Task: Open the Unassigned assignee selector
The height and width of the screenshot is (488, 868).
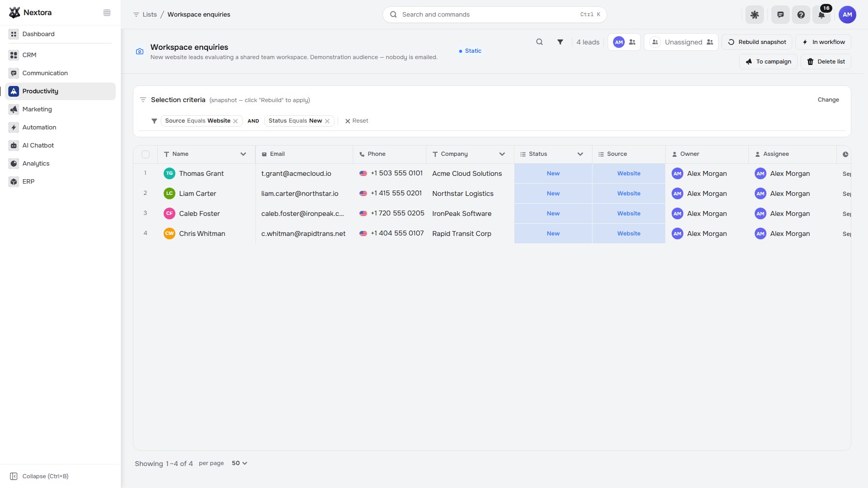Action: [x=681, y=42]
